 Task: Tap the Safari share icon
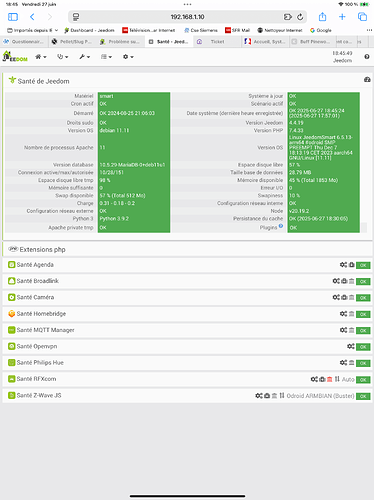click(x=322, y=17)
